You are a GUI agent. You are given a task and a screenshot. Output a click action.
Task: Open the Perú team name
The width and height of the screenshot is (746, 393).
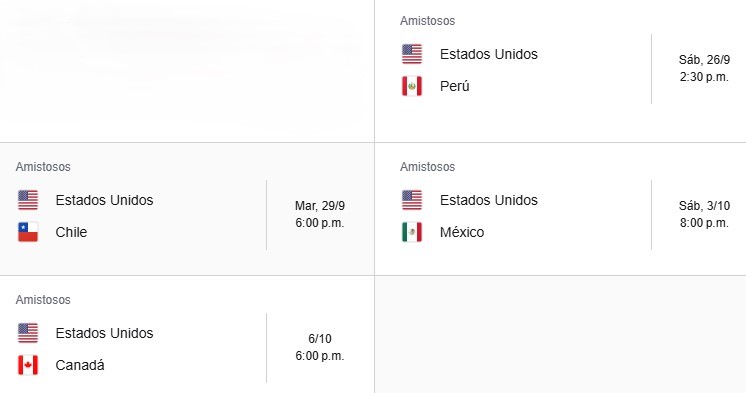point(454,86)
